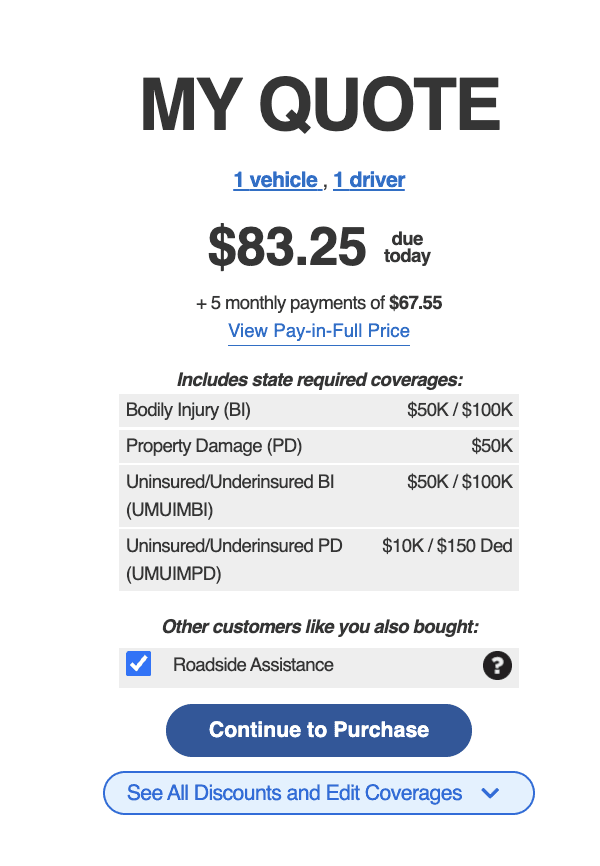Click the $83.25 due today amount
Viewport: 600px width, 866px height.
[x=287, y=247]
